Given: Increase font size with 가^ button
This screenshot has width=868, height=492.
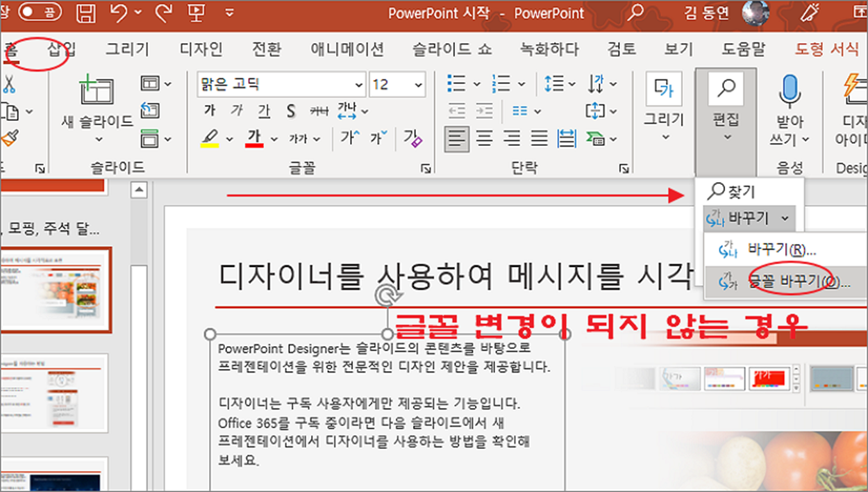Looking at the screenshot, I should [x=350, y=138].
